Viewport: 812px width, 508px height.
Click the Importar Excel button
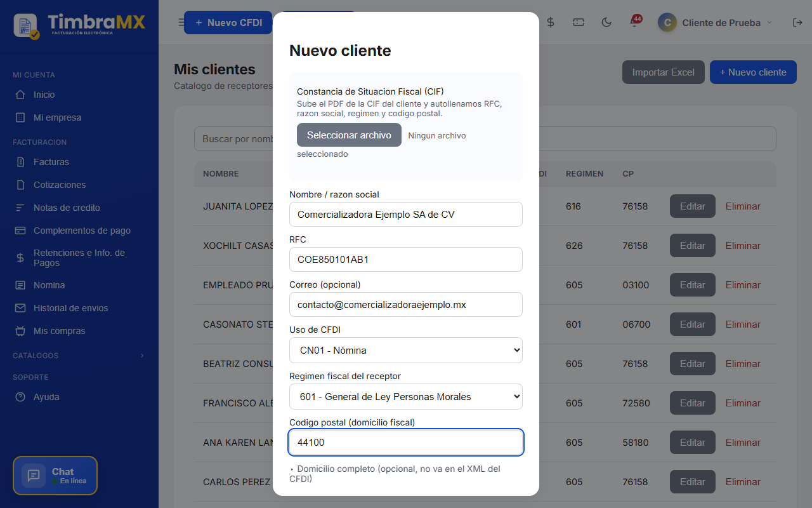tap(664, 72)
